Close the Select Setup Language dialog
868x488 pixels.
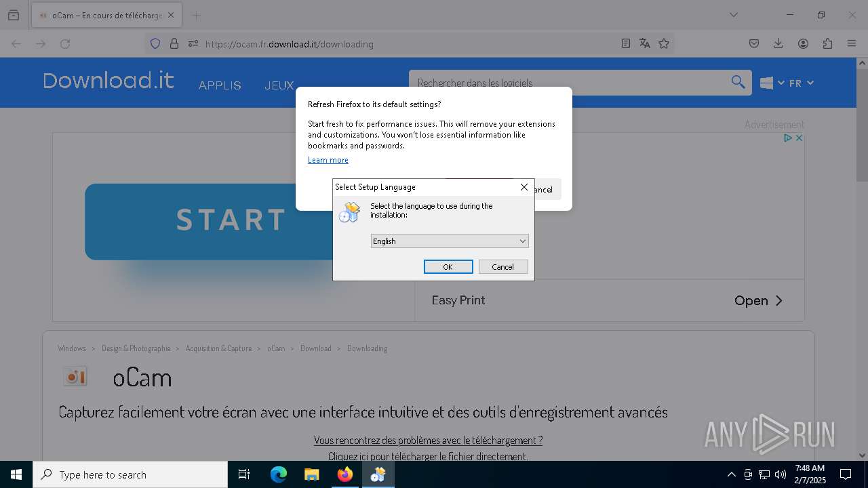(x=524, y=187)
